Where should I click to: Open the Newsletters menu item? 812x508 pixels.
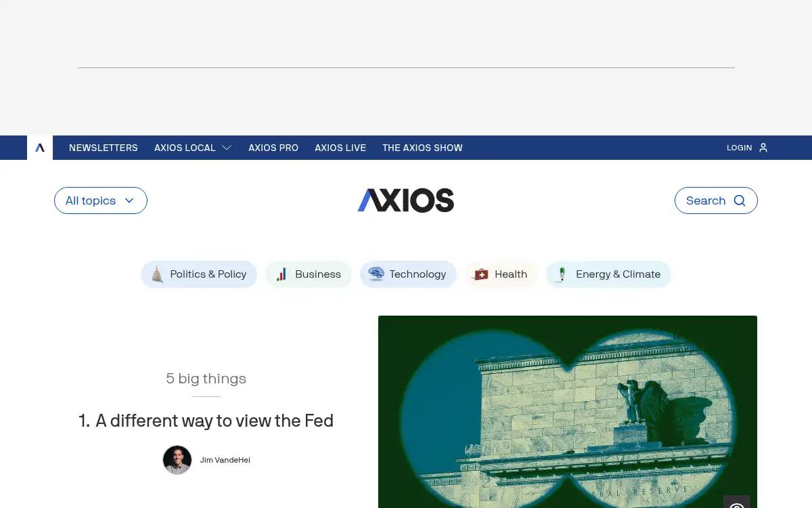104,148
